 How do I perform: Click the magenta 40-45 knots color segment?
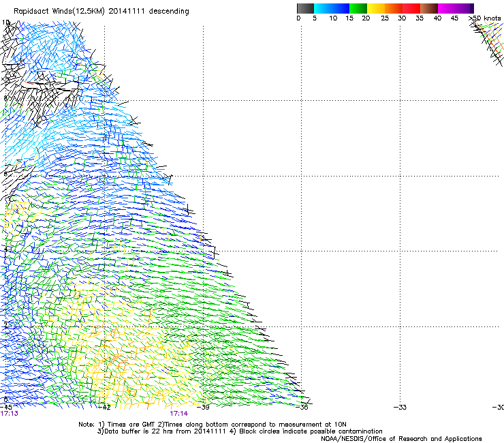(x=447, y=8)
